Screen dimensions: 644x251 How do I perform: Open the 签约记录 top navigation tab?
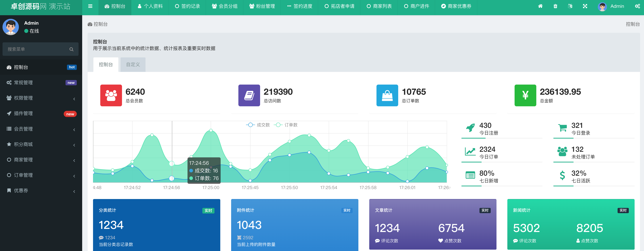pos(187,6)
